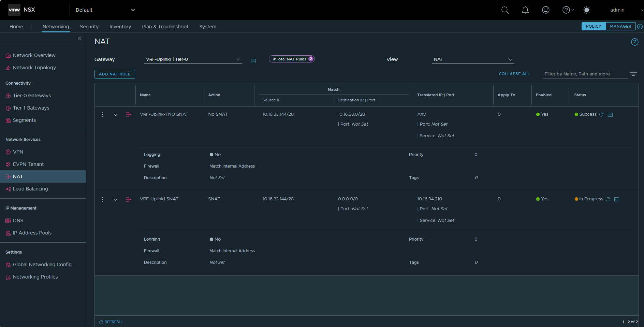Viewport: 644px width, 327px height.
Task: Collapse the left navigation sidebar
Action: [x=80, y=39]
